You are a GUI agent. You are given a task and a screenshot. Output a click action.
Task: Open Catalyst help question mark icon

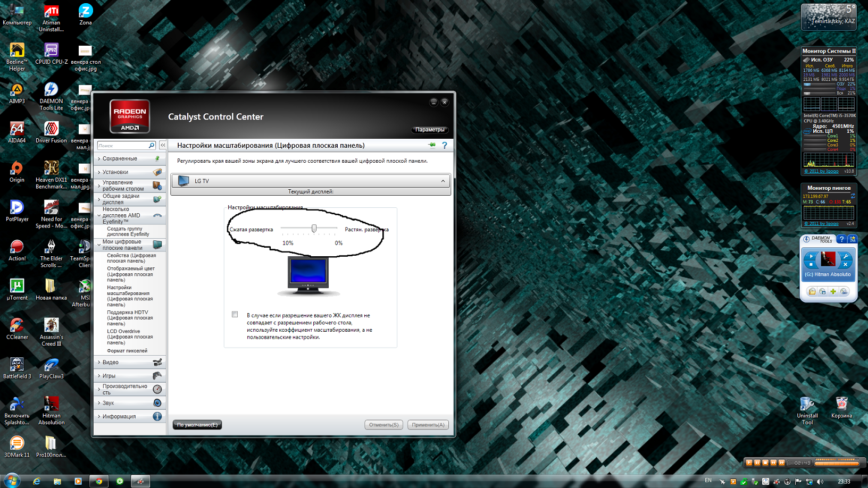click(445, 145)
